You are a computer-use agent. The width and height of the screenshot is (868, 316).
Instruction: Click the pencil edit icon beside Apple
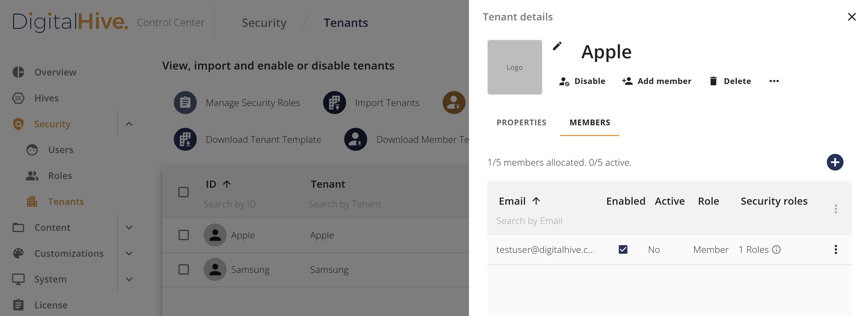pyautogui.click(x=557, y=46)
